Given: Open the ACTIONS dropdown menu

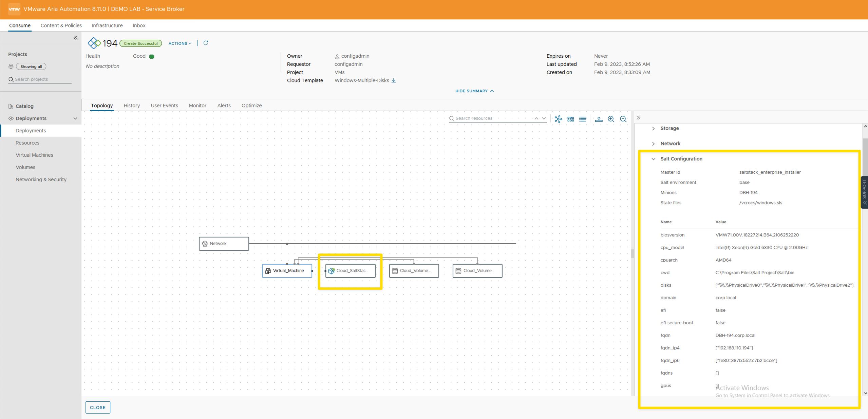Looking at the screenshot, I should point(180,43).
